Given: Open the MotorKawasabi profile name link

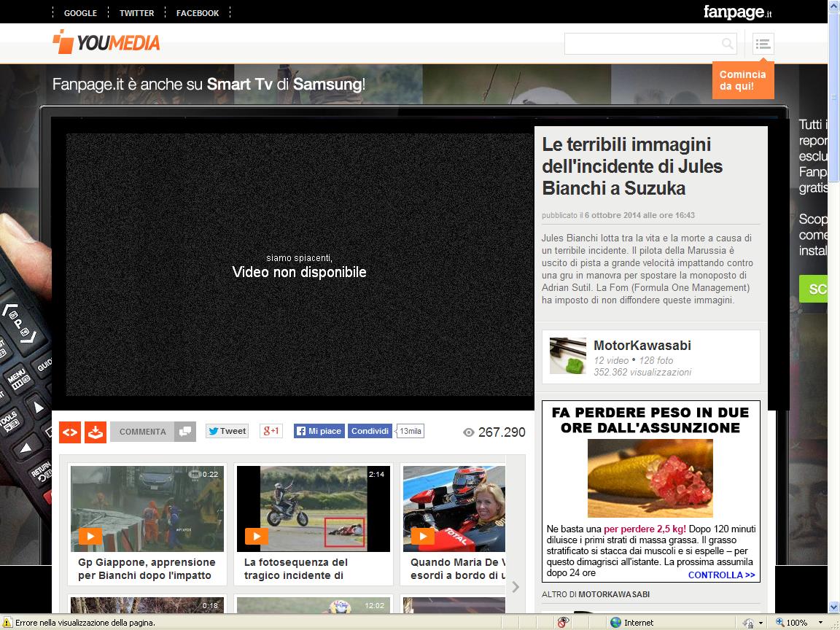Looking at the screenshot, I should pos(642,346).
